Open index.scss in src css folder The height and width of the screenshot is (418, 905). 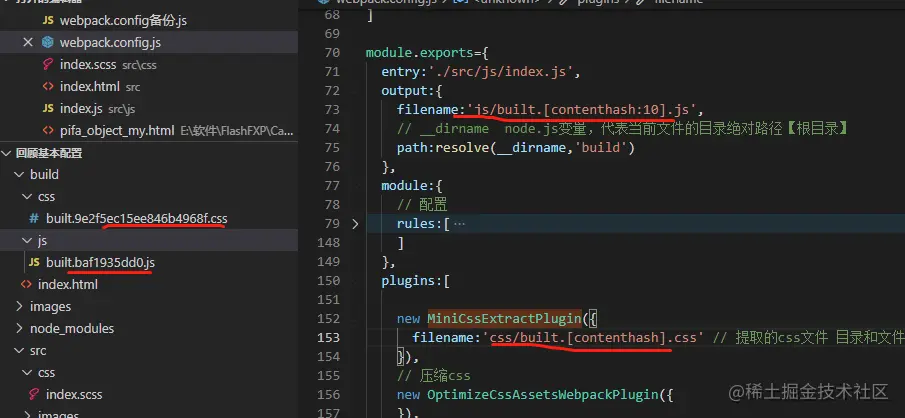point(74,394)
